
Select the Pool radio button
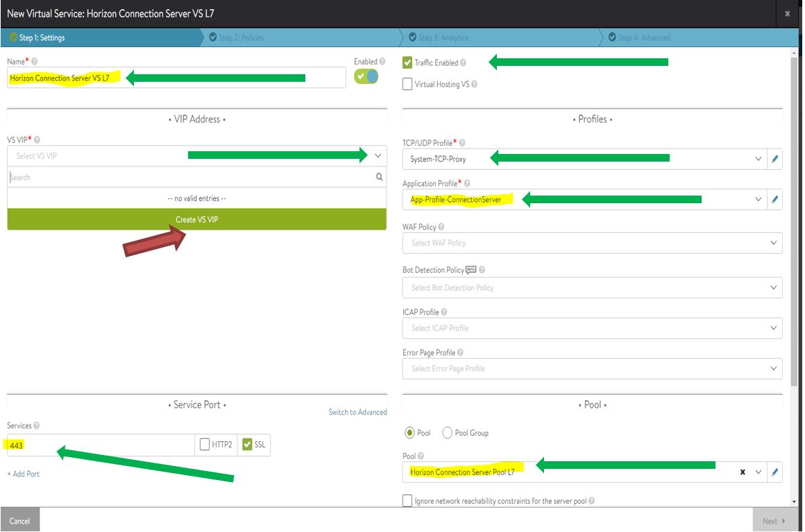click(x=409, y=433)
